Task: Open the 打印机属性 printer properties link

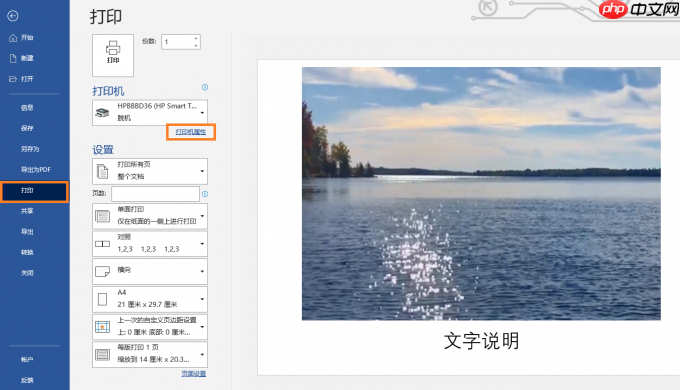Action: (x=191, y=132)
